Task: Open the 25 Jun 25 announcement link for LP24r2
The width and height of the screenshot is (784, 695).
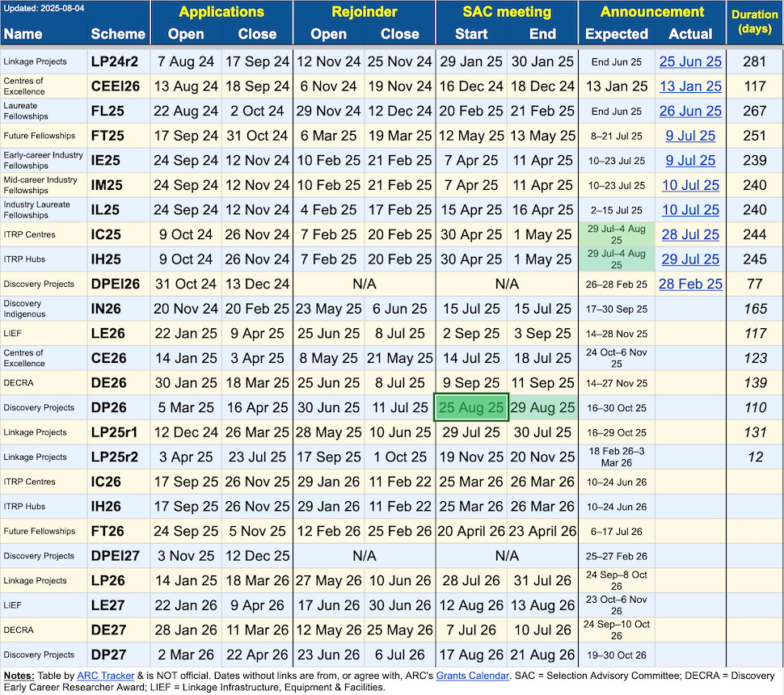Action: (690, 61)
